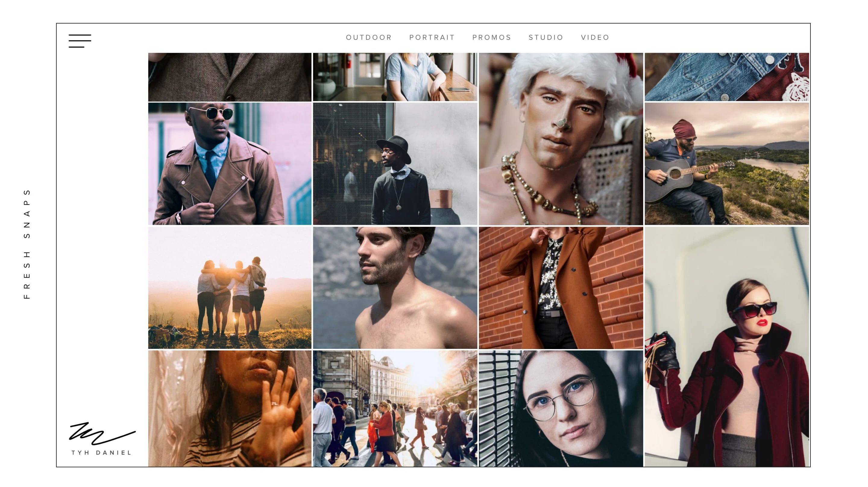Open the Outdoor gallery menu item

[x=369, y=37]
